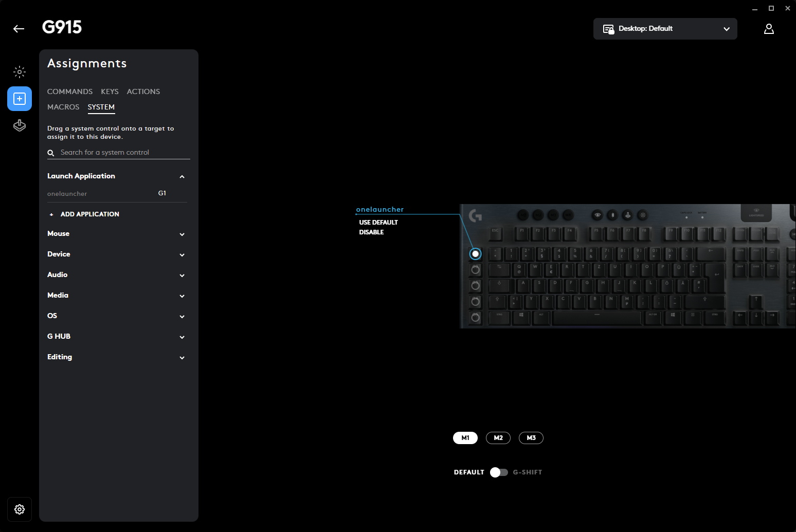Viewport: 796px width, 532px height.
Task: Click the Lightspeed wireless button on keyboard
Action: (x=597, y=215)
